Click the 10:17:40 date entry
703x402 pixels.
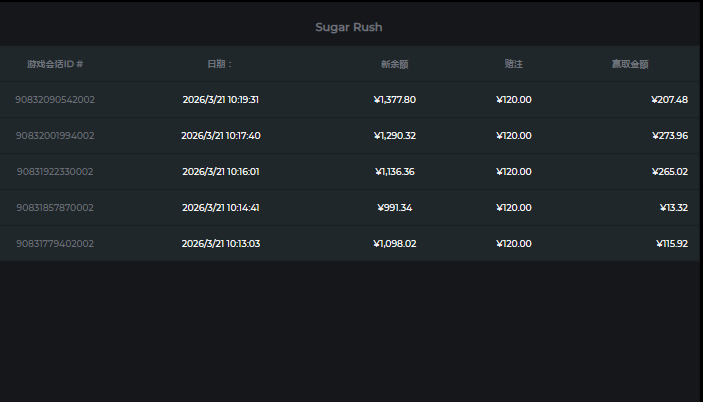pos(221,136)
